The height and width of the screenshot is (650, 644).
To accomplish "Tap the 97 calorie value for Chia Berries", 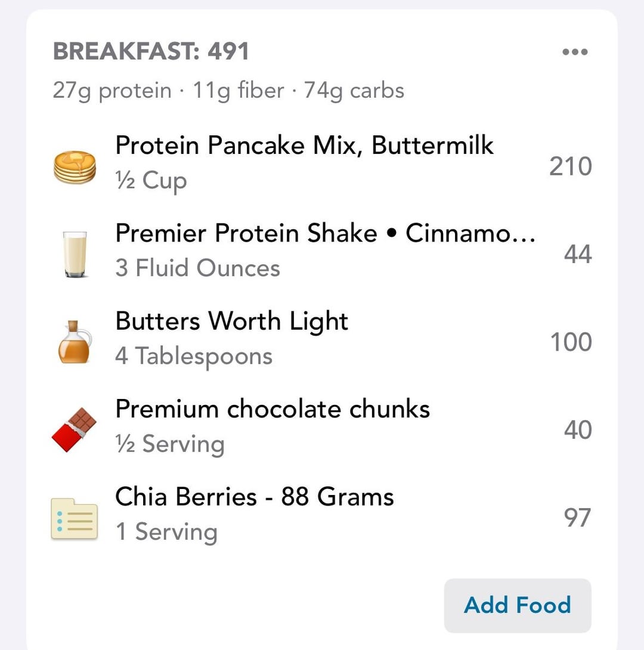I will [x=577, y=518].
